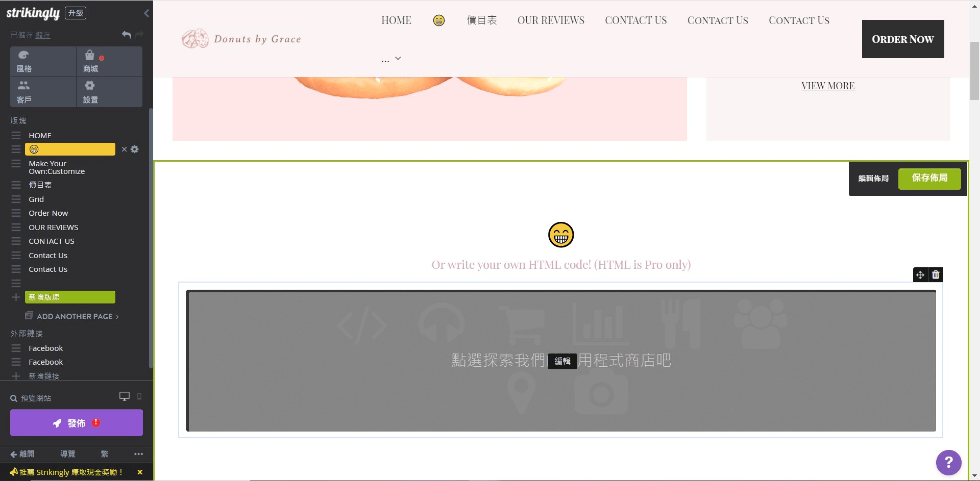Click the purple 發佈 publish button

(77, 423)
